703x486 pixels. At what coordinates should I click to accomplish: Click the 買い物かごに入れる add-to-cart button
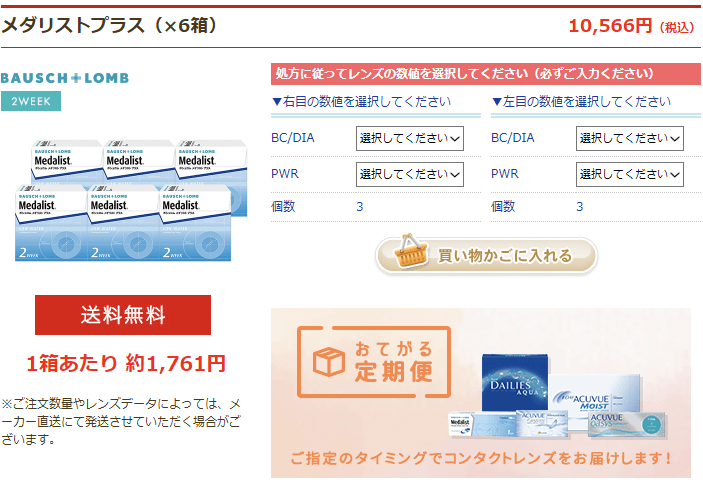pyautogui.click(x=486, y=255)
